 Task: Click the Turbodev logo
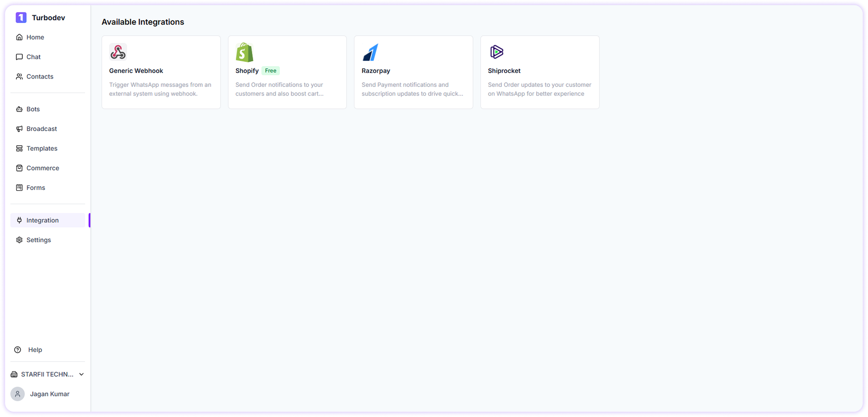tap(21, 17)
